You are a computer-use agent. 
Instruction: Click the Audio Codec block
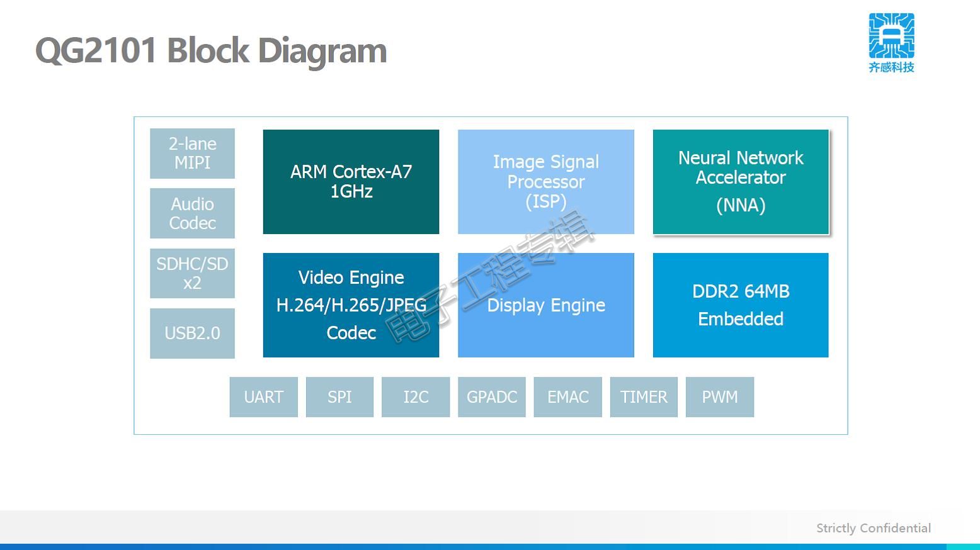[x=192, y=213]
